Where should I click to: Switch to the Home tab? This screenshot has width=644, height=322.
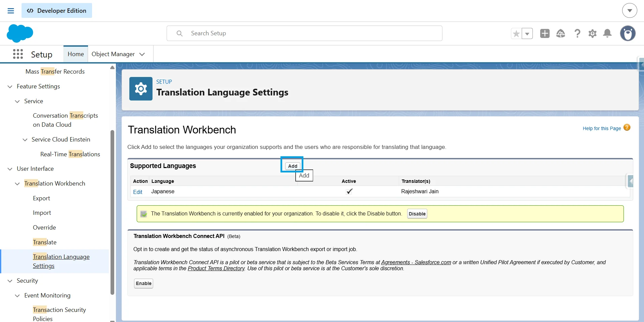(76, 54)
